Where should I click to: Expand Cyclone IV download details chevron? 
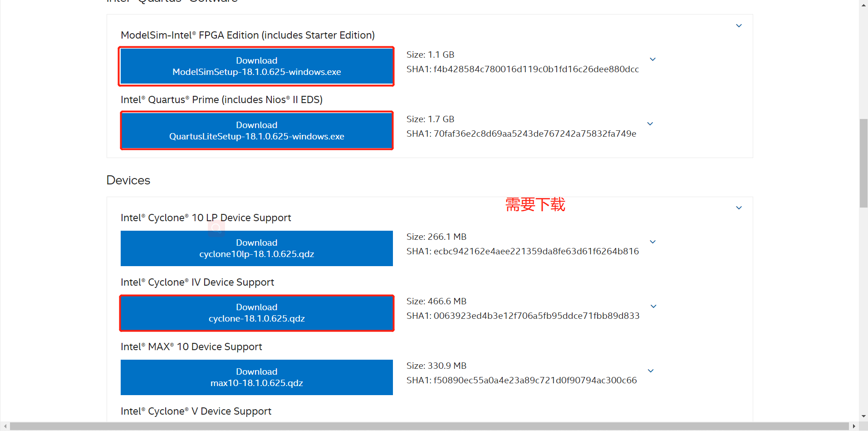click(x=653, y=306)
